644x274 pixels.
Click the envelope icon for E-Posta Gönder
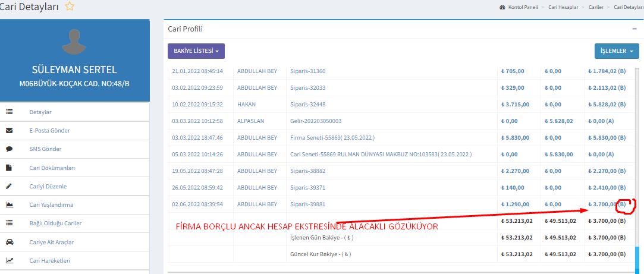coord(9,130)
